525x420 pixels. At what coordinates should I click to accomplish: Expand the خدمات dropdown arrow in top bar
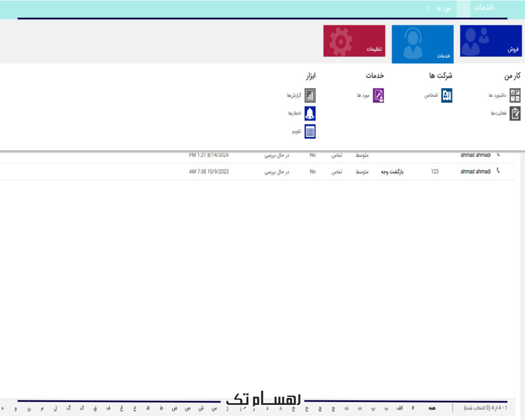464,9
